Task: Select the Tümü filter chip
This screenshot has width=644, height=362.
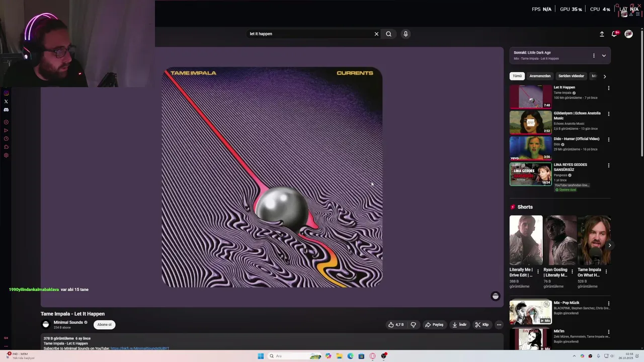Action: pyautogui.click(x=517, y=76)
